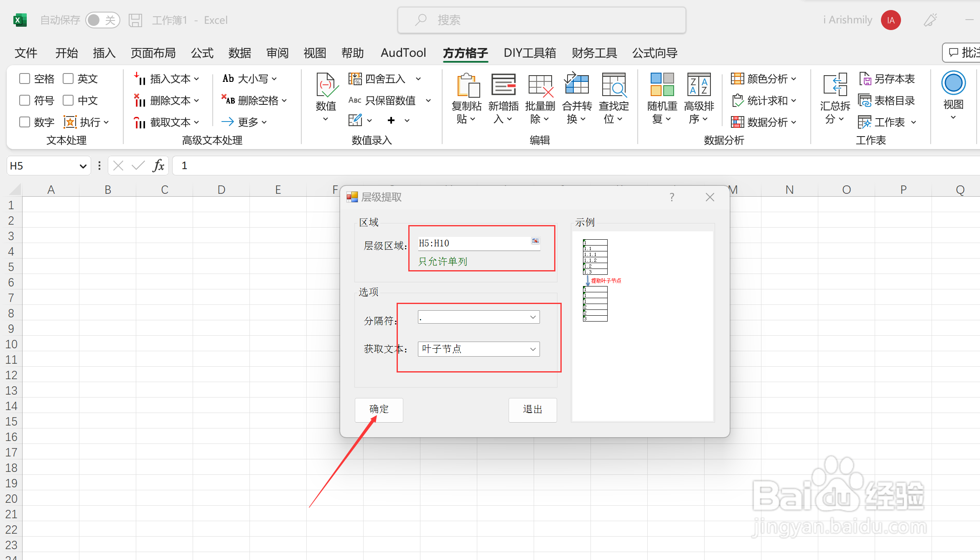Click the 执行 execute icon
Image resolution: width=980 pixels, height=560 pixels.
tap(70, 122)
